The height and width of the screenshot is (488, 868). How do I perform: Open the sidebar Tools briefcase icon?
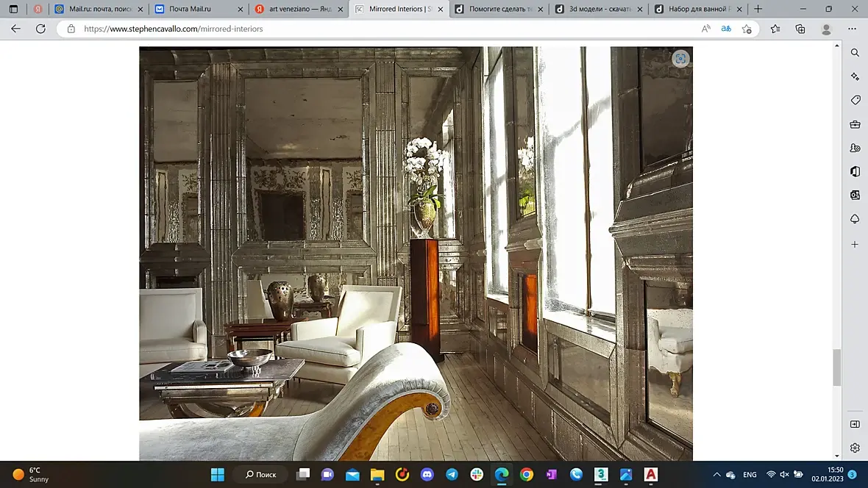855,124
